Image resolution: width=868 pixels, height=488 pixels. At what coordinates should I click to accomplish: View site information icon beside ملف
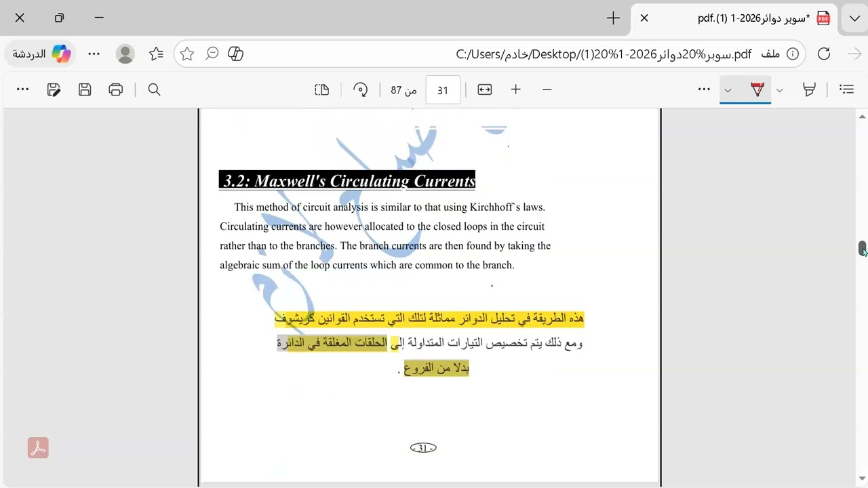coord(793,54)
